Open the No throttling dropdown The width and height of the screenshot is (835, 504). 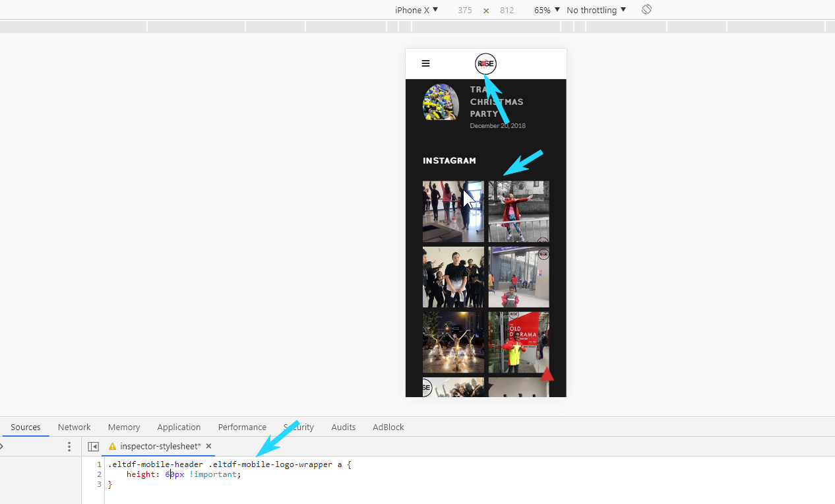click(x=596, y=10)
